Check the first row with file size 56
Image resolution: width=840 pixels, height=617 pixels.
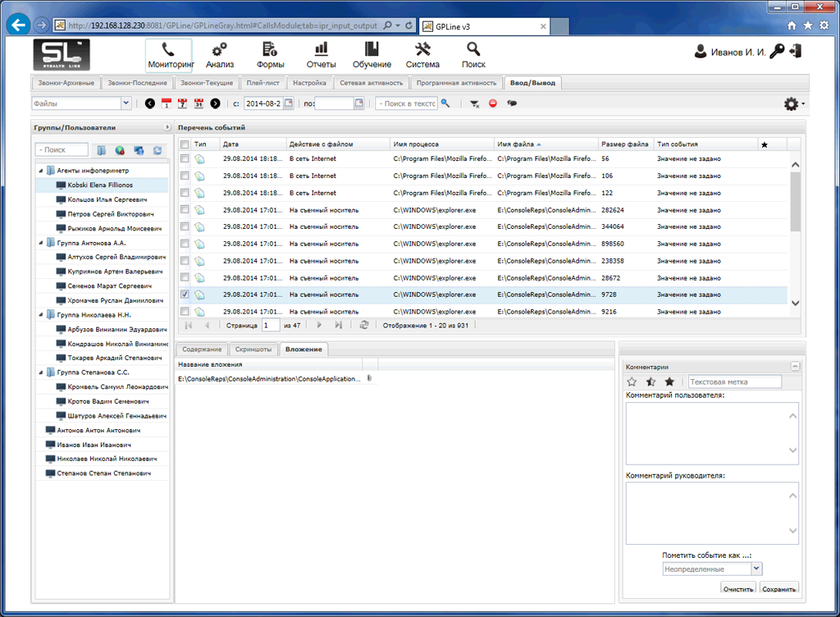(185, 158)
